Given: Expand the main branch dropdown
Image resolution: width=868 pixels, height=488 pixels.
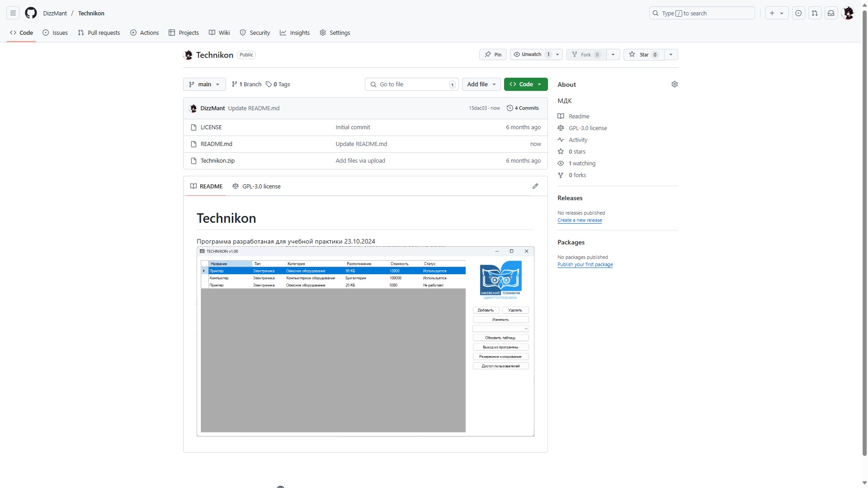Looking at the screenshot, I should (x=204, y=84).
